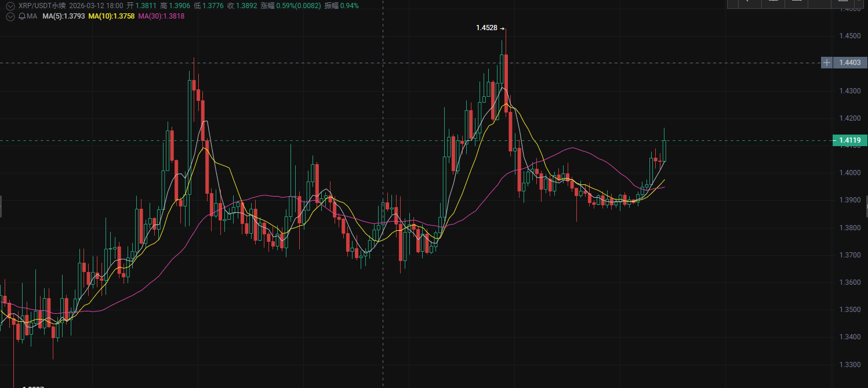Click the 1.3700 price axis label
The width and height of the screenshot is (868, 388).
coord(849,255)
